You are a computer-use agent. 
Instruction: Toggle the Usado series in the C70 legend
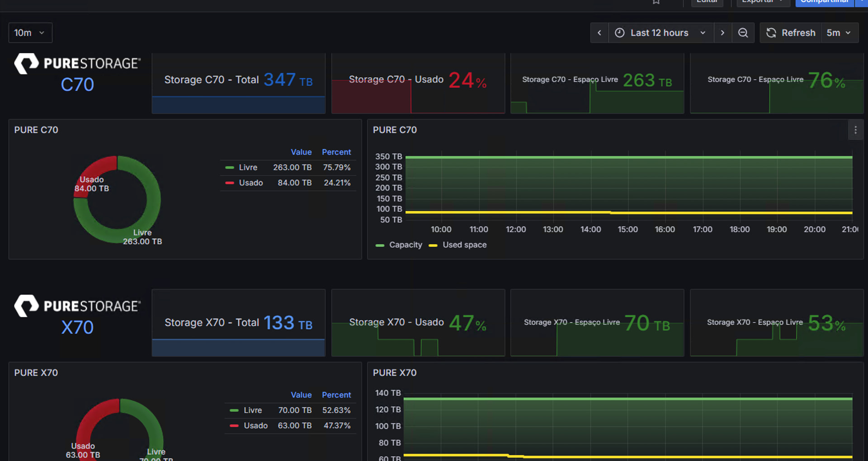251,183
